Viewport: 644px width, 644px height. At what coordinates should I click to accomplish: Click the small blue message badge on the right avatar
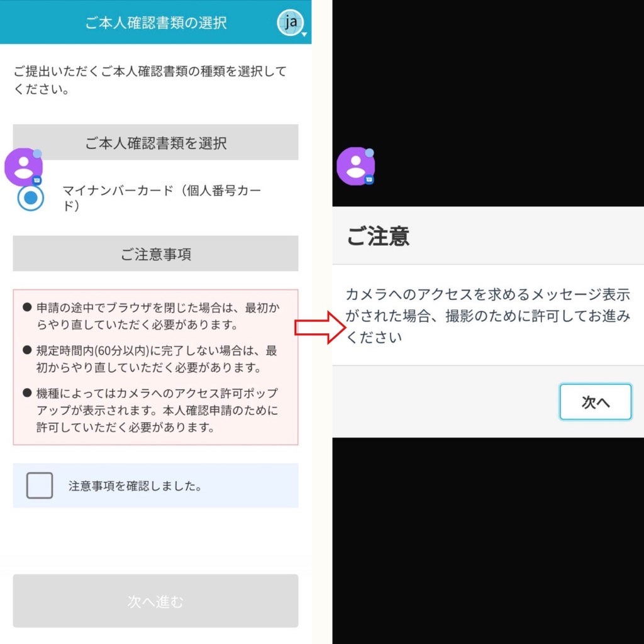pyautogui.click(x=369, y=179)
